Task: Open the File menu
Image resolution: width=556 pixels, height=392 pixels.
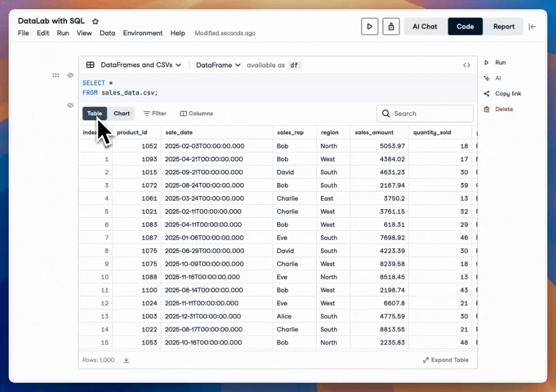Action: pos(23,33)
